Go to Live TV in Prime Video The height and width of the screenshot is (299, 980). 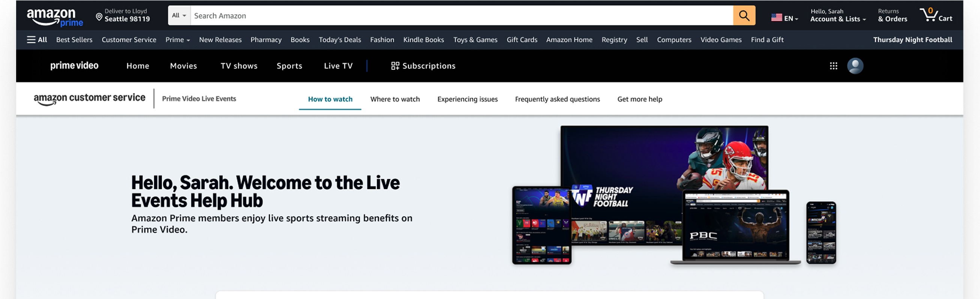(x=338, y=66)
